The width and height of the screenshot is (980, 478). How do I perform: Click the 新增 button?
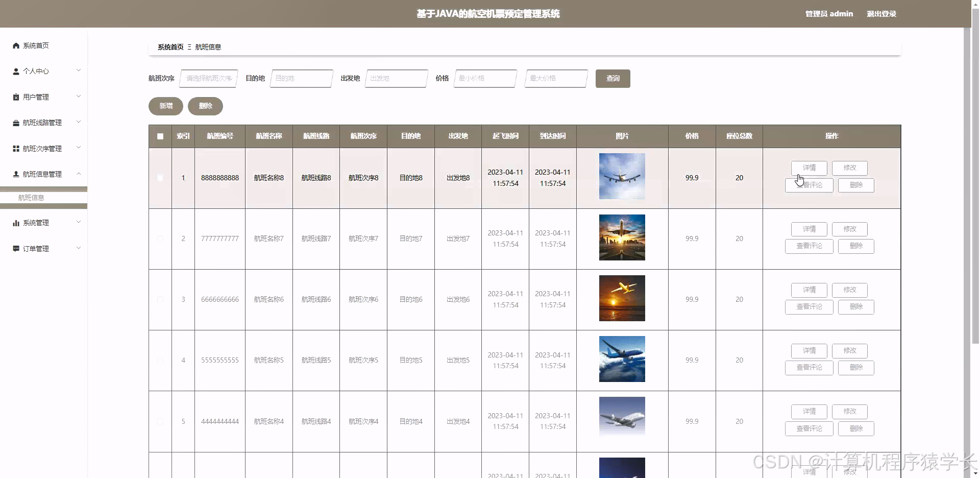point(166,106)
